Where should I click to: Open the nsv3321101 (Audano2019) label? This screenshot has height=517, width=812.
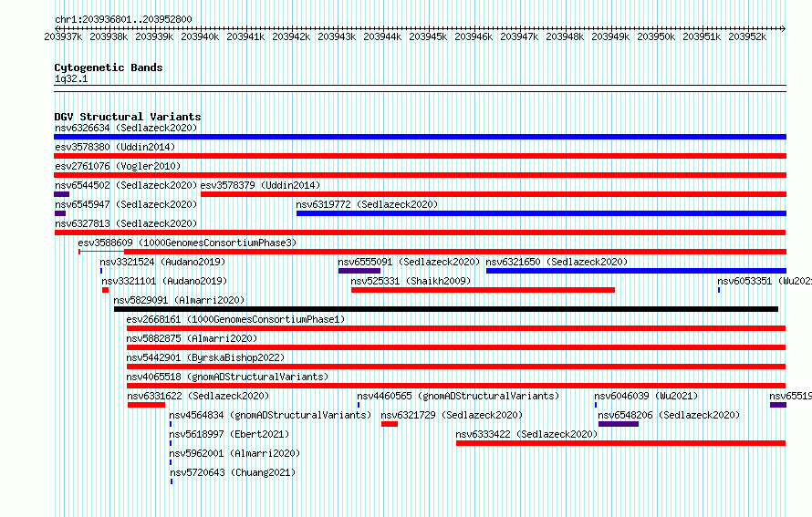[164, 281]
